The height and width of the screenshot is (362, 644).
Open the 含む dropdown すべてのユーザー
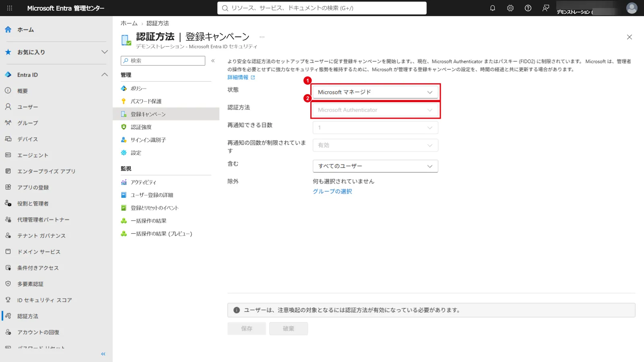376,166
